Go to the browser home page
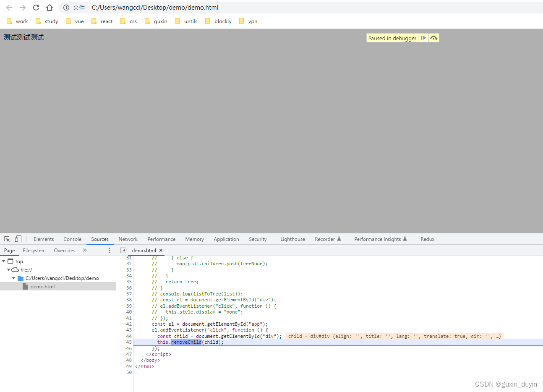 (50, 8)
